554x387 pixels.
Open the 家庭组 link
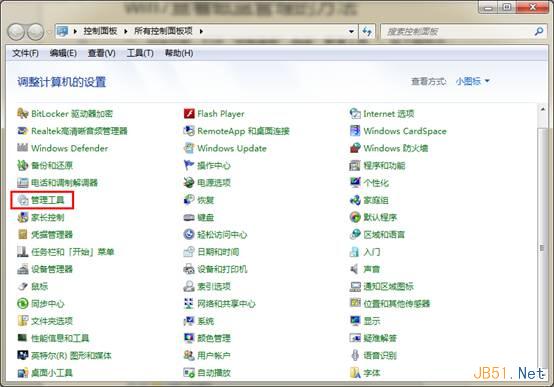(376, 200)
